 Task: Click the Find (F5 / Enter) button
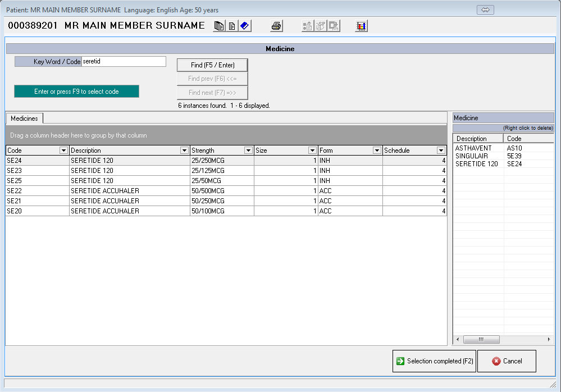tap(212, 65)
